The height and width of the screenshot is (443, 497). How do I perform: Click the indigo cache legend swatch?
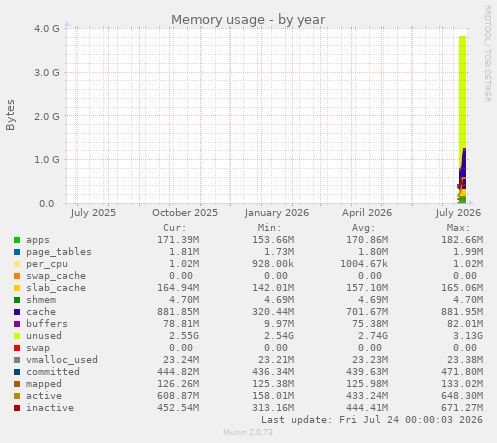point(17,312)
